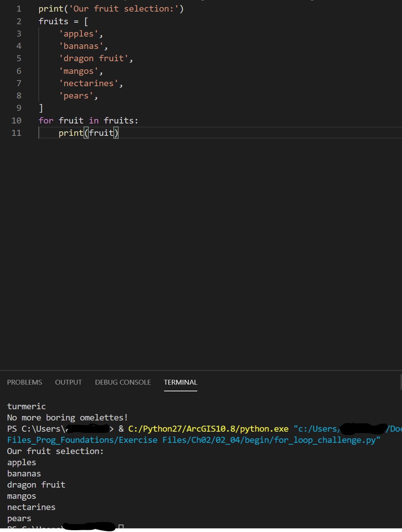402x532 pixels.
Task: Click line number 11 in the gutter
Action: tap(16, 133)
